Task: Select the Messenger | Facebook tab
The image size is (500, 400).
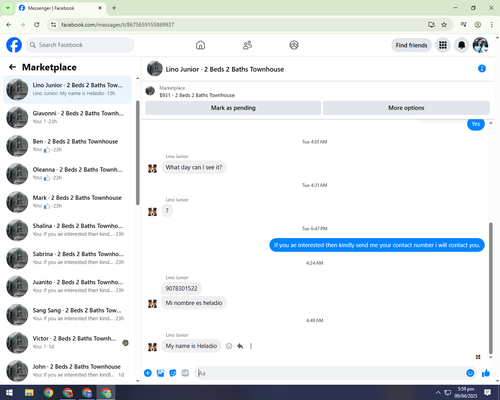Action: click(61, 8)
